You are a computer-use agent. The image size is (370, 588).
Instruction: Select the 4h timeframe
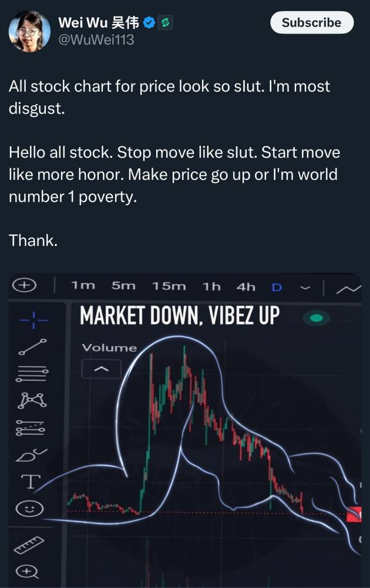(245, 286)
